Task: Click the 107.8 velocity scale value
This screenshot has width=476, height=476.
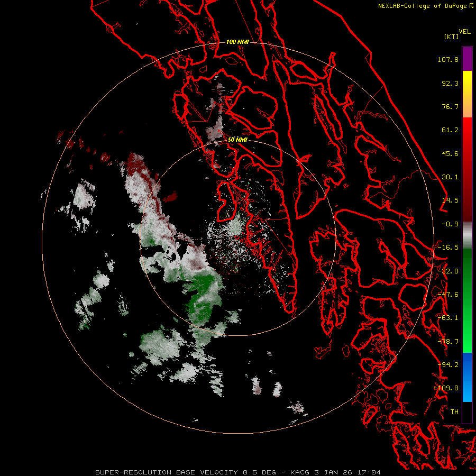Action: point(448,59)
